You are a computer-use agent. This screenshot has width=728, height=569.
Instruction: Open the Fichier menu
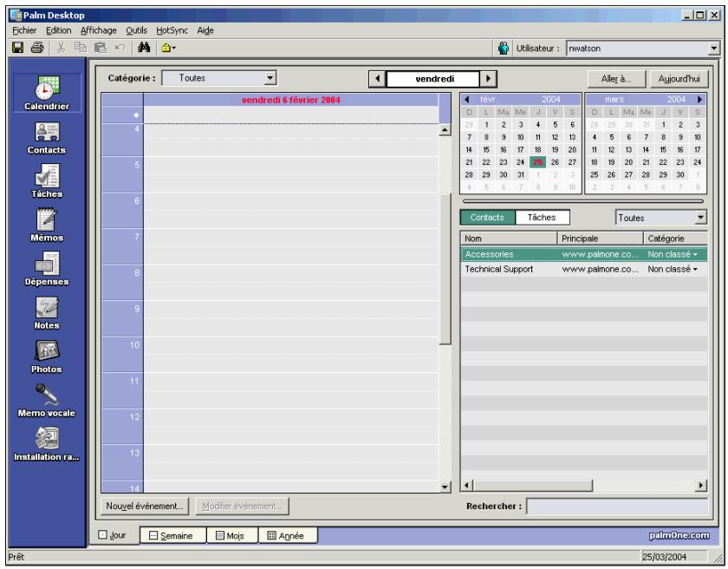(24, 30)
